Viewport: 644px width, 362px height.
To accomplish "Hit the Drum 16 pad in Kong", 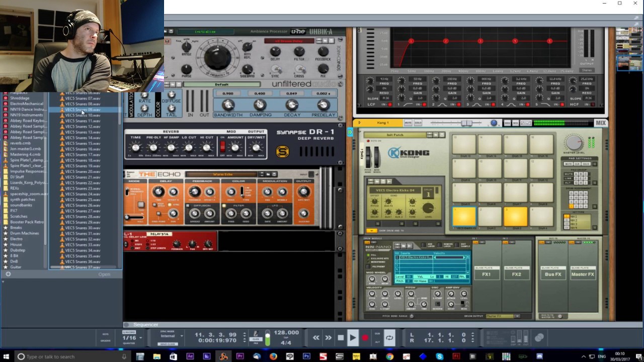I will (541, 144).
